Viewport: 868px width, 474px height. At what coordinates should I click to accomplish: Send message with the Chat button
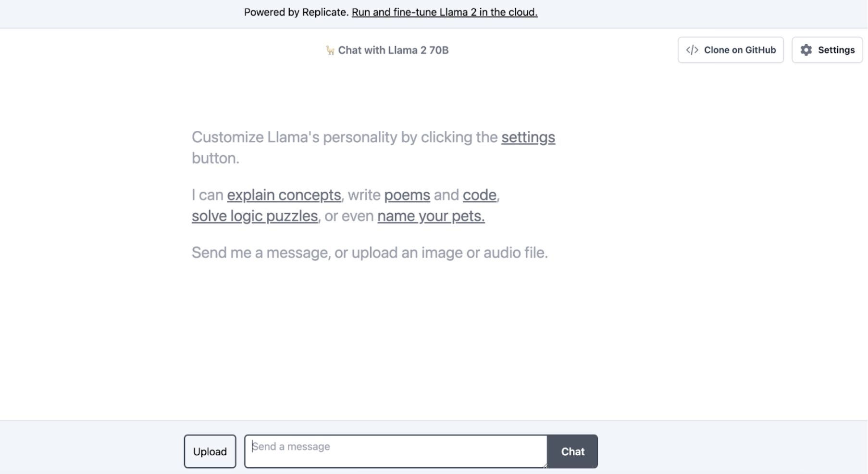click(572, 451)
